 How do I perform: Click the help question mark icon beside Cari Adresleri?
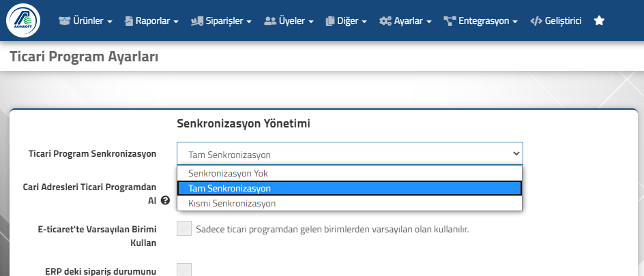pos(166,200)
